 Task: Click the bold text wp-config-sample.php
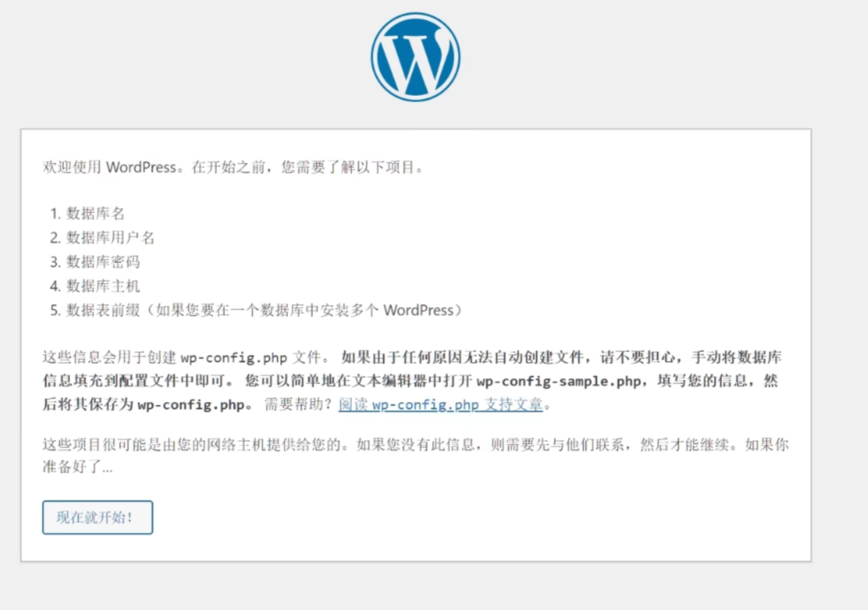(559, 381)
